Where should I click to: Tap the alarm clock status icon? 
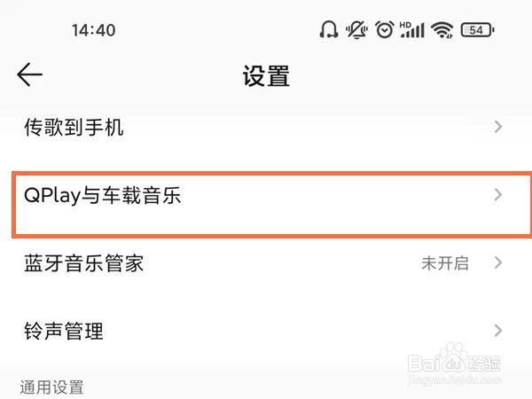tap(384, 30)
